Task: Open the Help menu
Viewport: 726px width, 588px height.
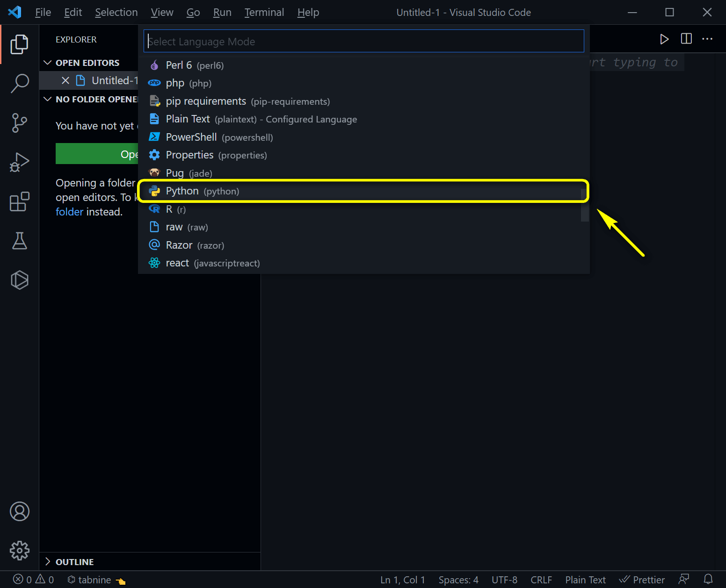Action: pyautogui.click(x=308, y=12)
